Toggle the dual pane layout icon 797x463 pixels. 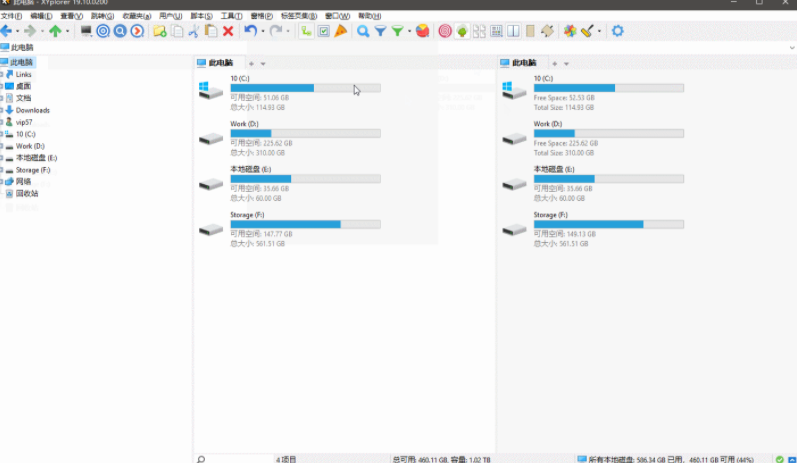coord(513,31)
